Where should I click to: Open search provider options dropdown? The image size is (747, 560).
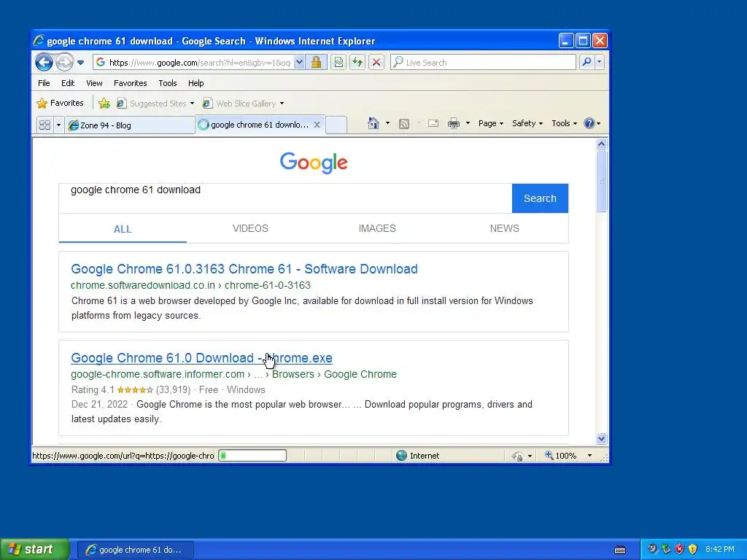click(600, 62)
